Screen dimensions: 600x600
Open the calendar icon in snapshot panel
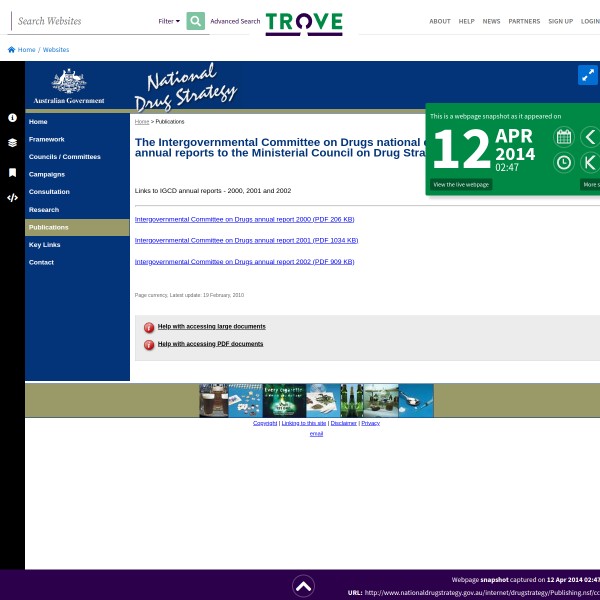click(564, 137)
